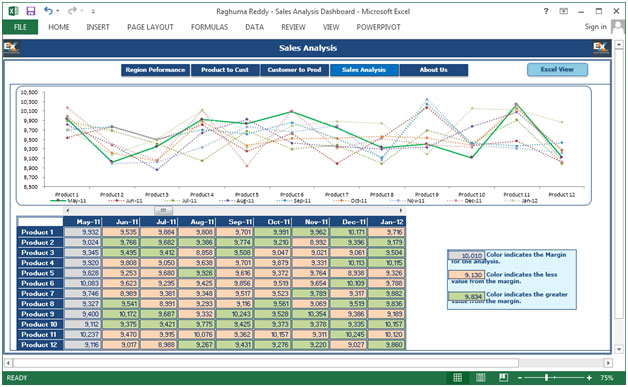Switch to Page Break Preview icon
The height and width of the screenshot is (387, 628).
pyautogui.click(x=503, y=377)
